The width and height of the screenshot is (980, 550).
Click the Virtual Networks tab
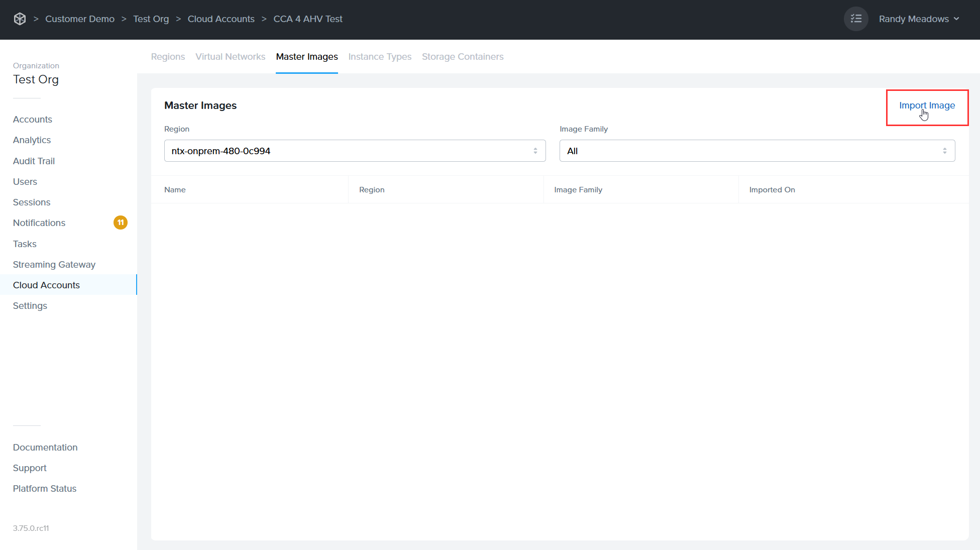(230, 56)
